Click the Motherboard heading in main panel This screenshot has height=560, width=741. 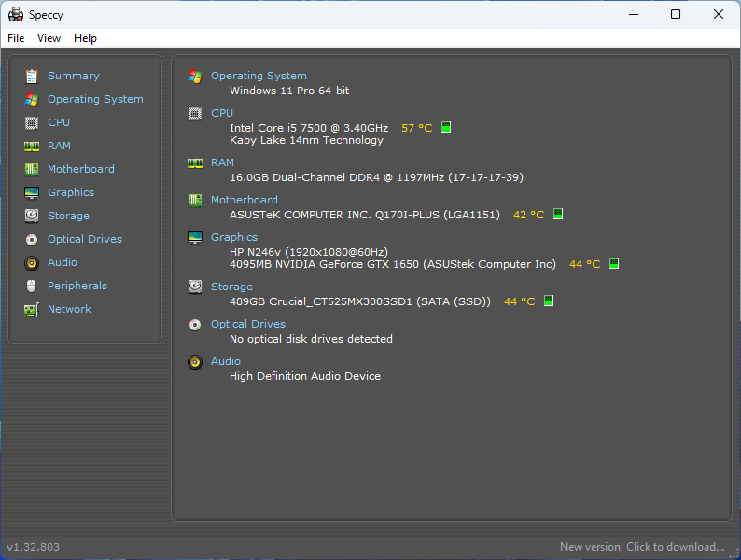[244, 200]
